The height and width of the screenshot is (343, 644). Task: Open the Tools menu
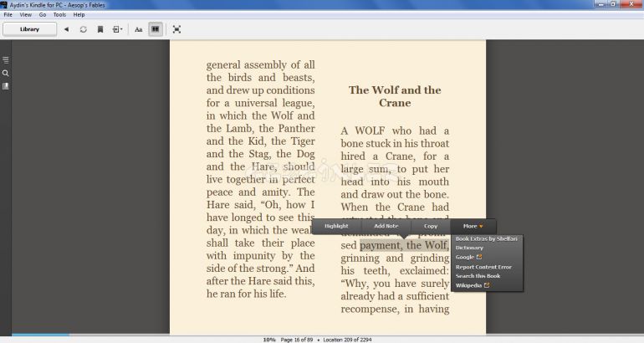59,15
